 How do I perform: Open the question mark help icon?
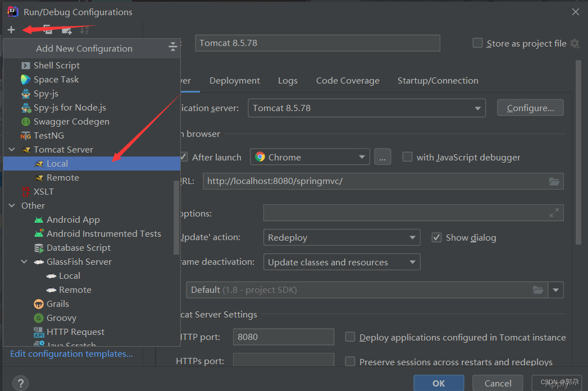point(21,383)
